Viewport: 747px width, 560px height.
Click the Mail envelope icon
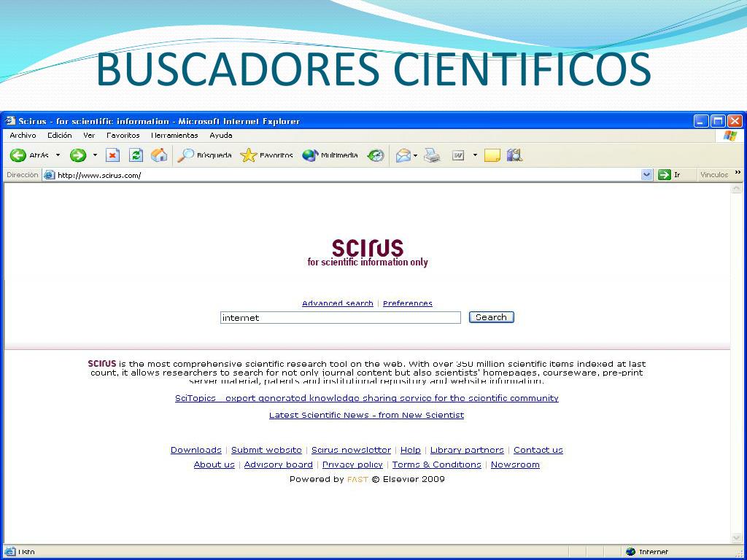pyautogui.click(x=403, y=155)
